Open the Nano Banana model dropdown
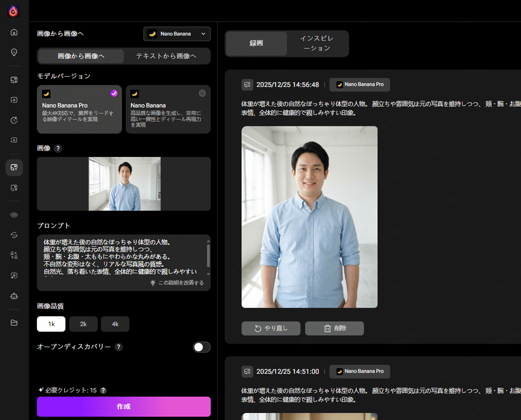The width and height of the screenshot is (521, 420). pos(177,33)
